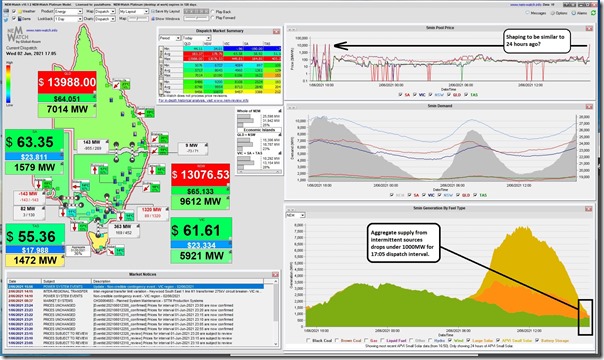This screenshot has width=604, height=360.
Task: Open the Alarms icon
Action: [573, 13]
